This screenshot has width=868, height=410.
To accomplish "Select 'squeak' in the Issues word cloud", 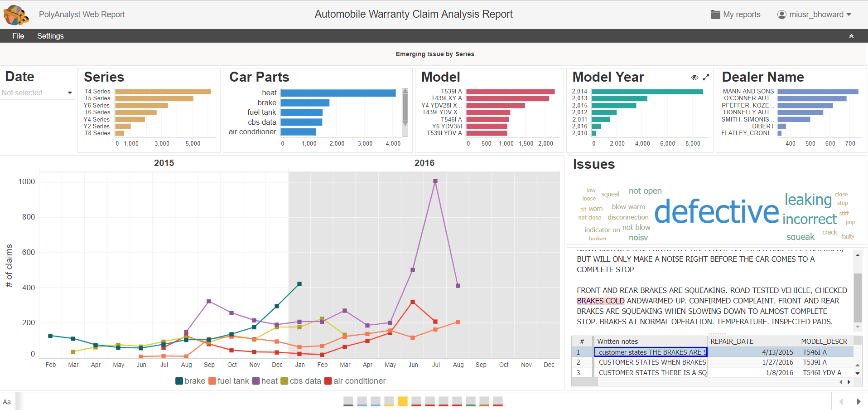I will [800, 237].
